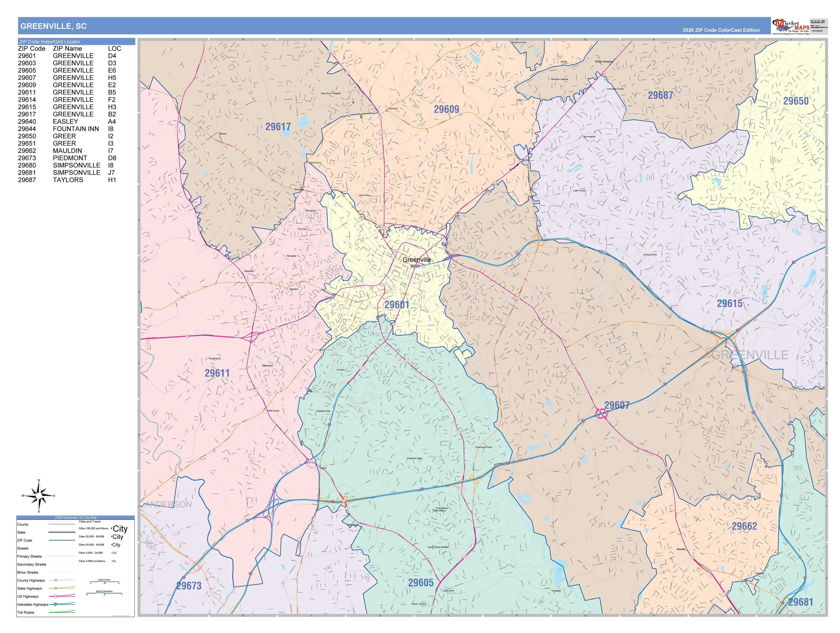
Task: Click the 29611 label on the map
Action: click(217, 373)
